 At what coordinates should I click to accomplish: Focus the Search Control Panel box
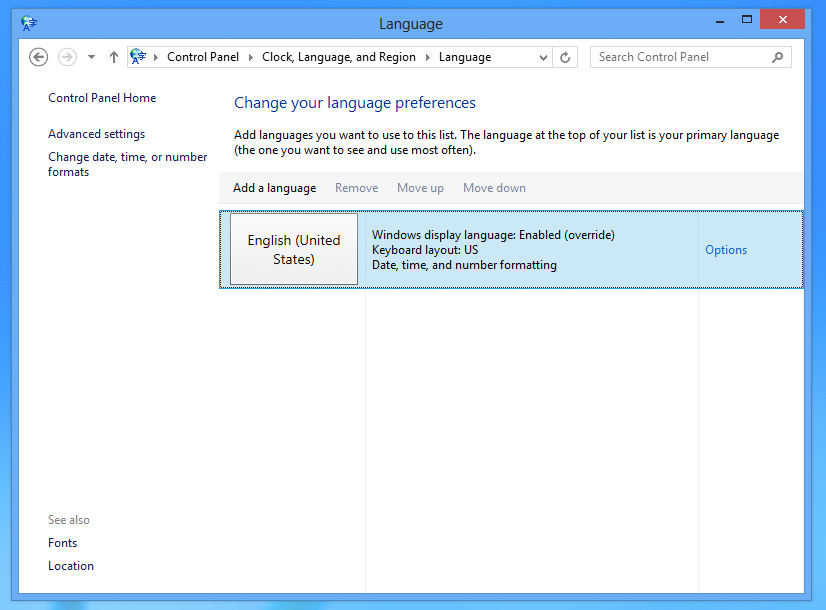pos(691,57)
